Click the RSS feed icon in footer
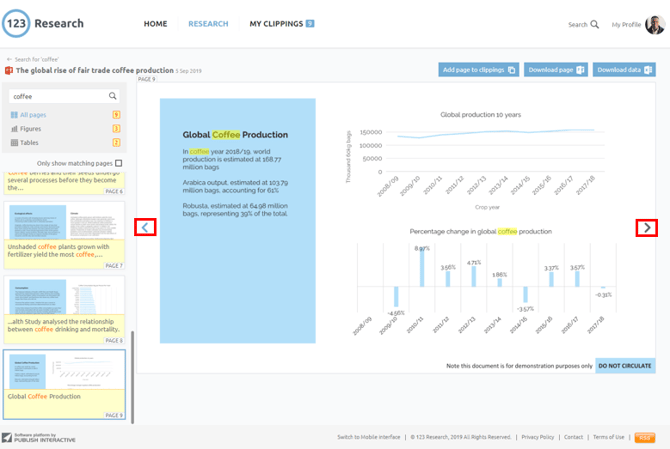This screenshot has height=449, width=670. point(645,437)
